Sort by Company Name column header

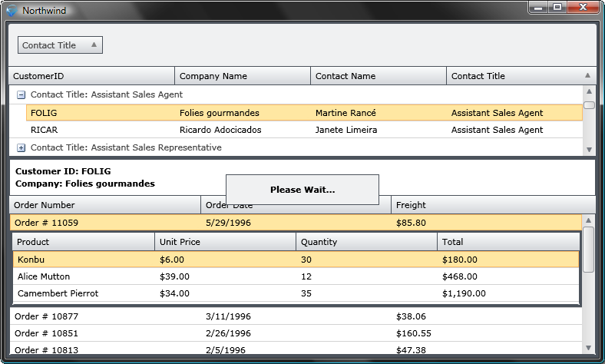point(243,76)
